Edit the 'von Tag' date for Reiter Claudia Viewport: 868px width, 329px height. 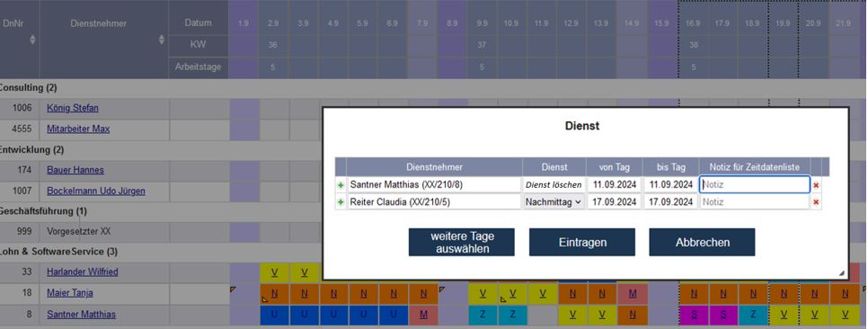coord(615,202)
